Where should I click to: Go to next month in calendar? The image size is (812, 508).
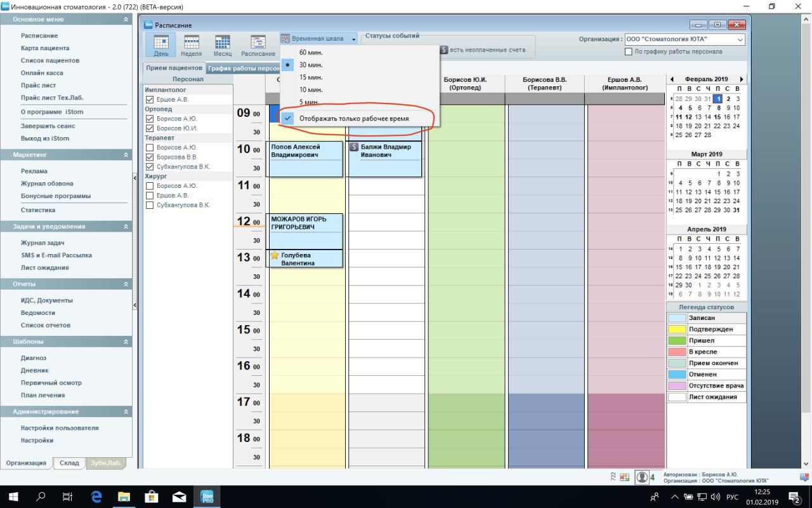[x=741, y=79]
